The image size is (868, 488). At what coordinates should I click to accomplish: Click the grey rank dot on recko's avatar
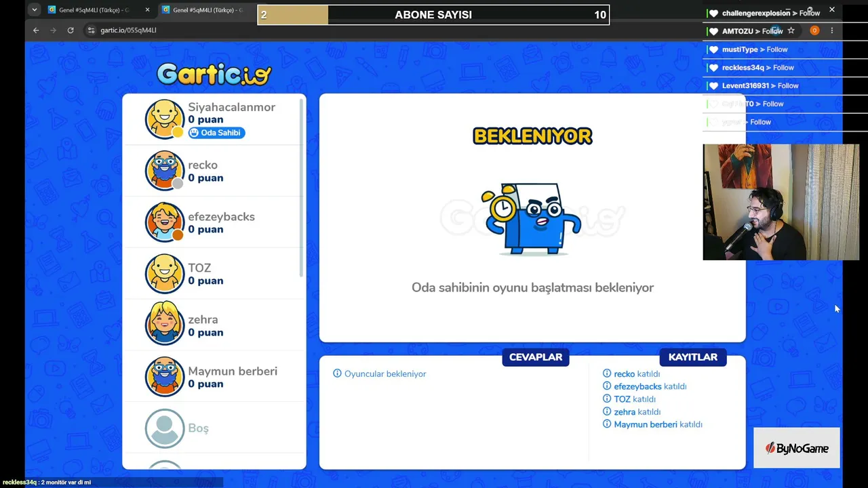click(178, 184)
